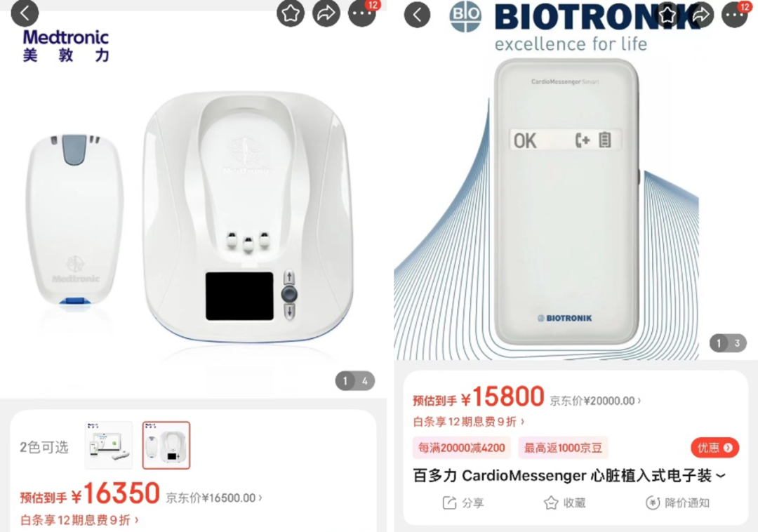The image size is (758, 532).
Task: Select second color variant with white monitor
Action: click(166, 445)
